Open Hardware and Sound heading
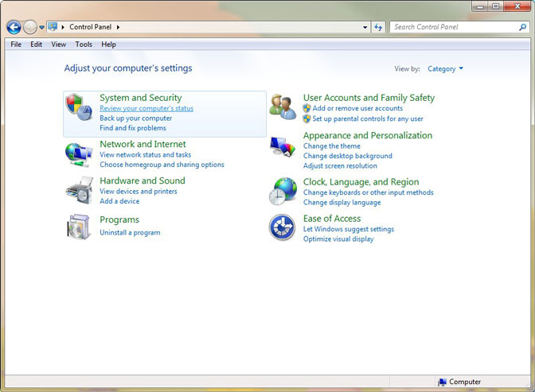Viewport: 535px width, 392px height. [x=143, y=180]
